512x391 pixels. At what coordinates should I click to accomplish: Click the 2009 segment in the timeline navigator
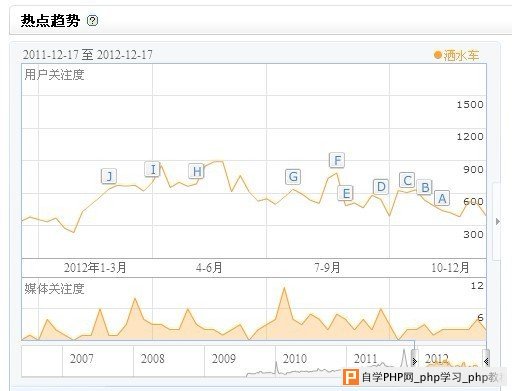224,359
